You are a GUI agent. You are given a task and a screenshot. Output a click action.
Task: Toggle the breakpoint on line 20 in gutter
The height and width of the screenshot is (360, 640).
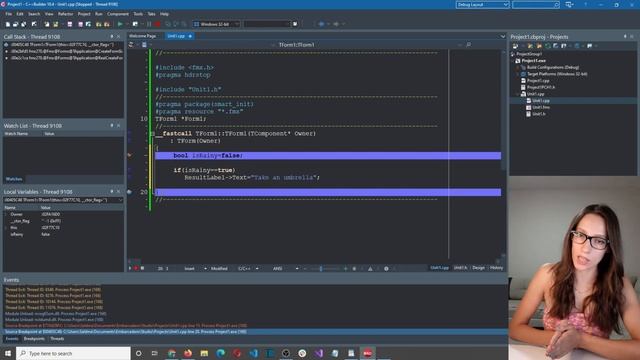click(x=129, y=192)
